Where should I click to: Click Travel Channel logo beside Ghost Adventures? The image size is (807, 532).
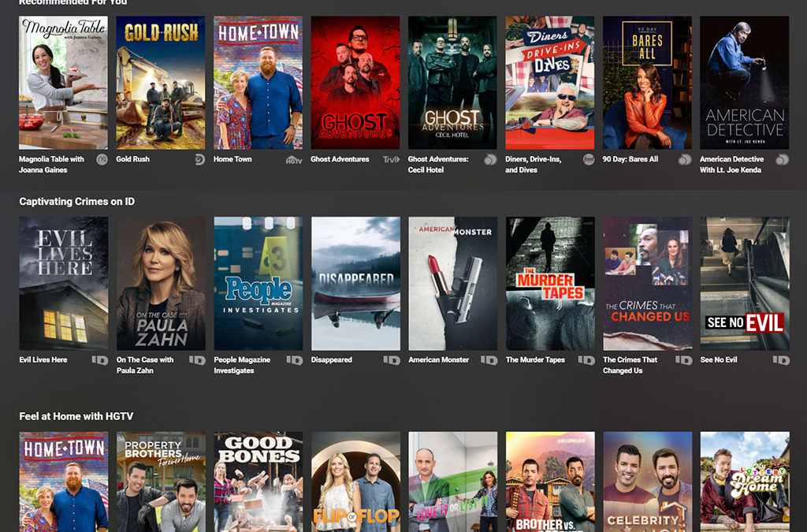(391, 159)
